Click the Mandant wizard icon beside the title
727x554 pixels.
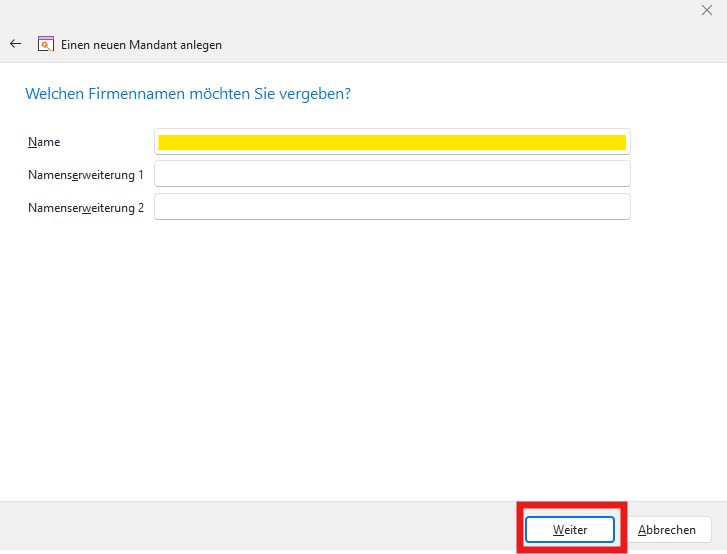pos(45,44)
